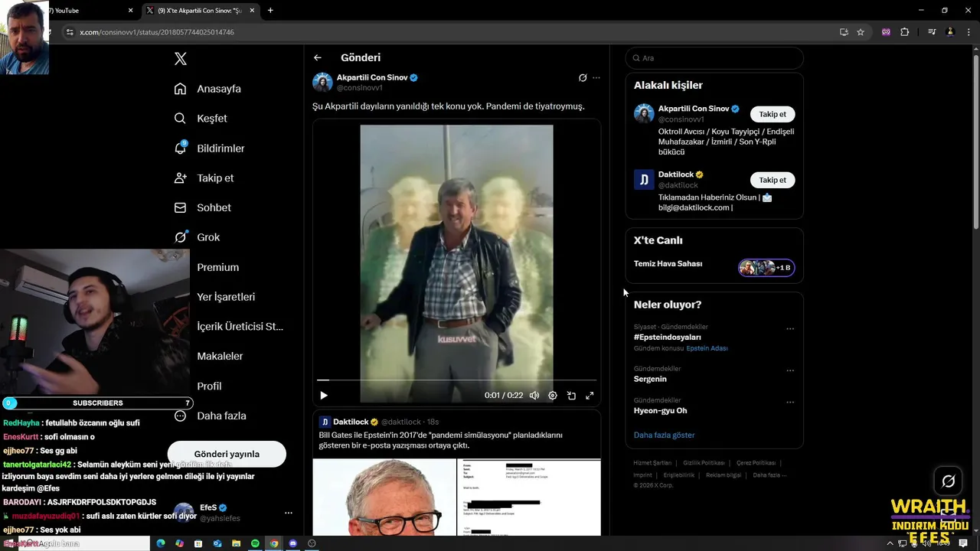Open the e-mail document image in quoted tweet

529,497
